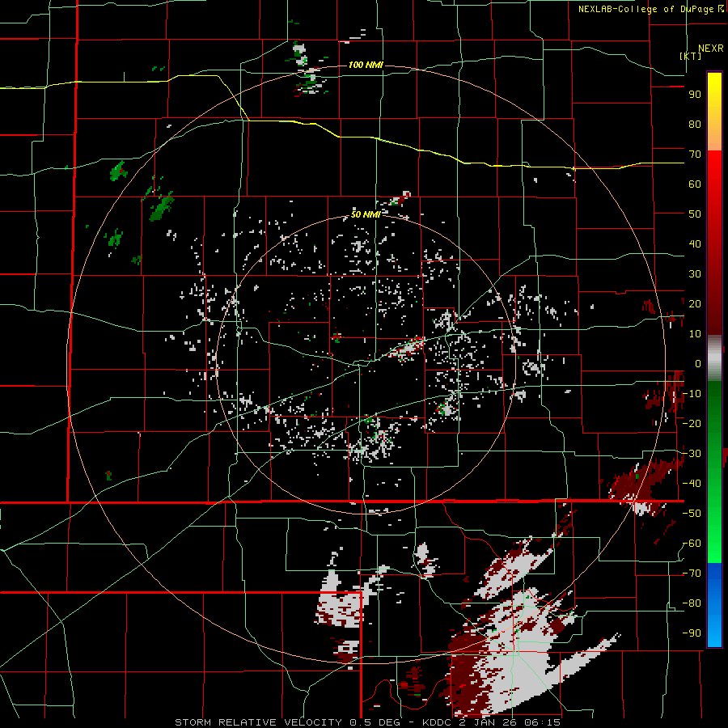728x728 pixels.
Task: Click the -70 value on velocity scale
Action: click(692, 574)
